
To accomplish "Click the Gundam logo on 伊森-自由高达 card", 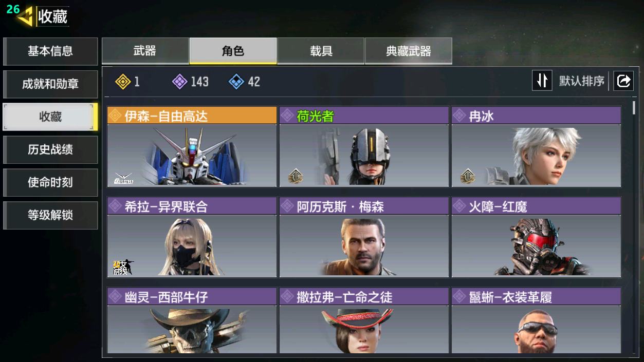I will pos(123,179).
